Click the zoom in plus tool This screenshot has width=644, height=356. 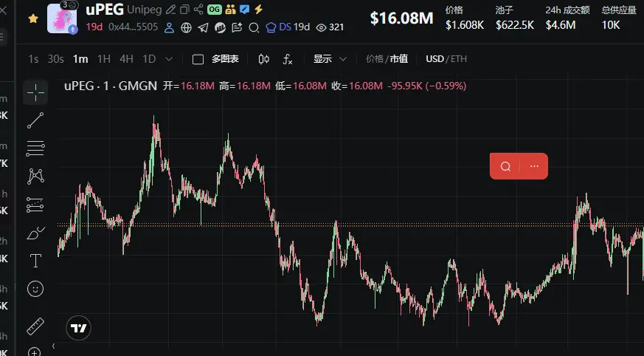[x=35, y=352]
